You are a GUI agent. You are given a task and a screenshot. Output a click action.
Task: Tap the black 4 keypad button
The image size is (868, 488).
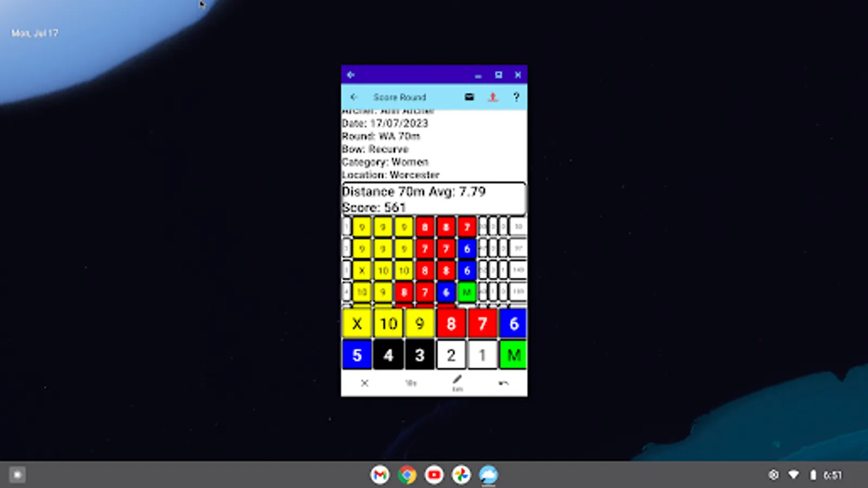pos(388,355)
